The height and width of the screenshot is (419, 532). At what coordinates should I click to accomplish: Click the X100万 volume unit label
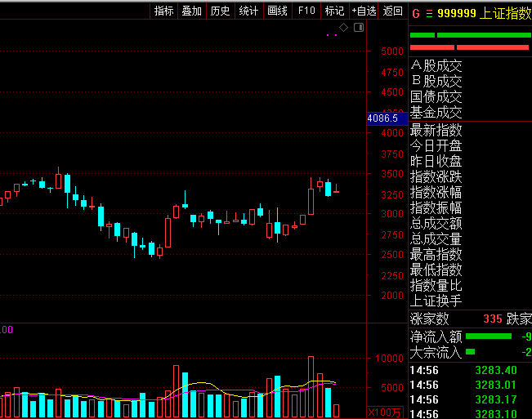pos(384,412)
